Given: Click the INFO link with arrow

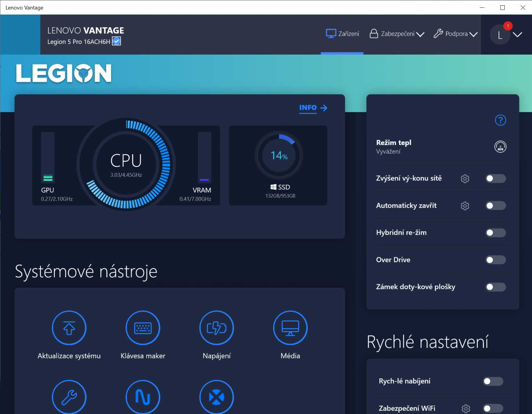Looking at the screenshot, I should [313, 108].
